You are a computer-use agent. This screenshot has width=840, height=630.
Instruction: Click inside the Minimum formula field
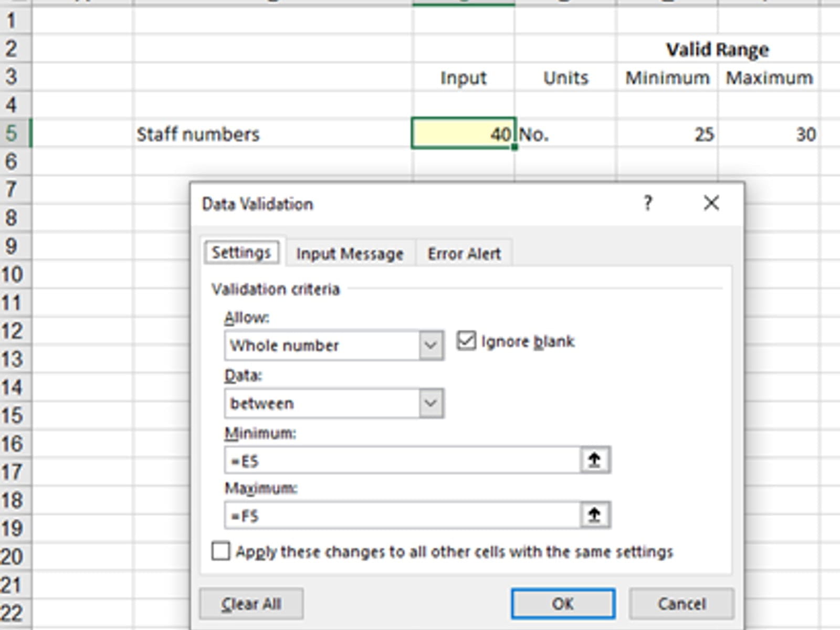[x=402, y=461]
